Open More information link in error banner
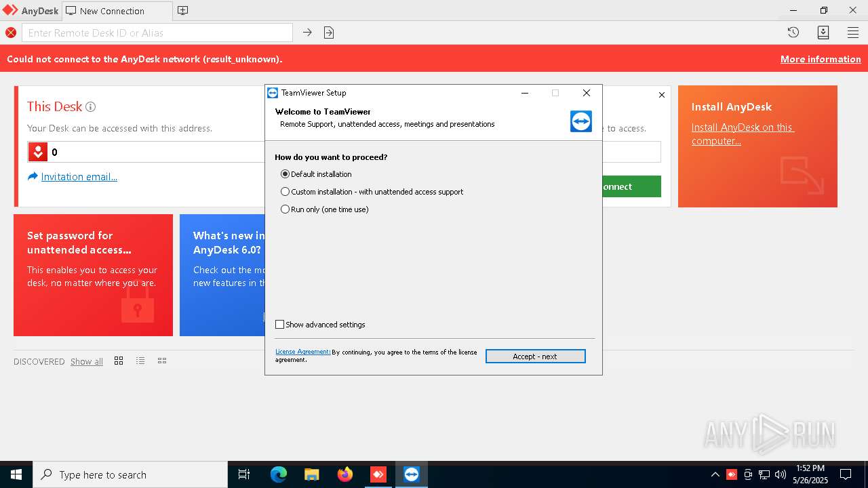Viewport: 868px width, 488px height. coord(821,59)
